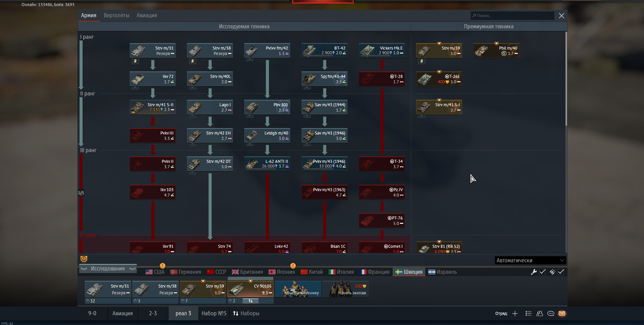The image size is (644, 325).
Task: Select the 2-3 preset button
Action: point(153,314)
